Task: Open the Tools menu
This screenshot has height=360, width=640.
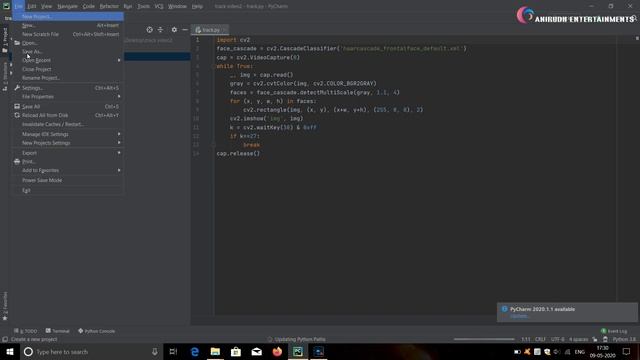Action: click(143, 6)
